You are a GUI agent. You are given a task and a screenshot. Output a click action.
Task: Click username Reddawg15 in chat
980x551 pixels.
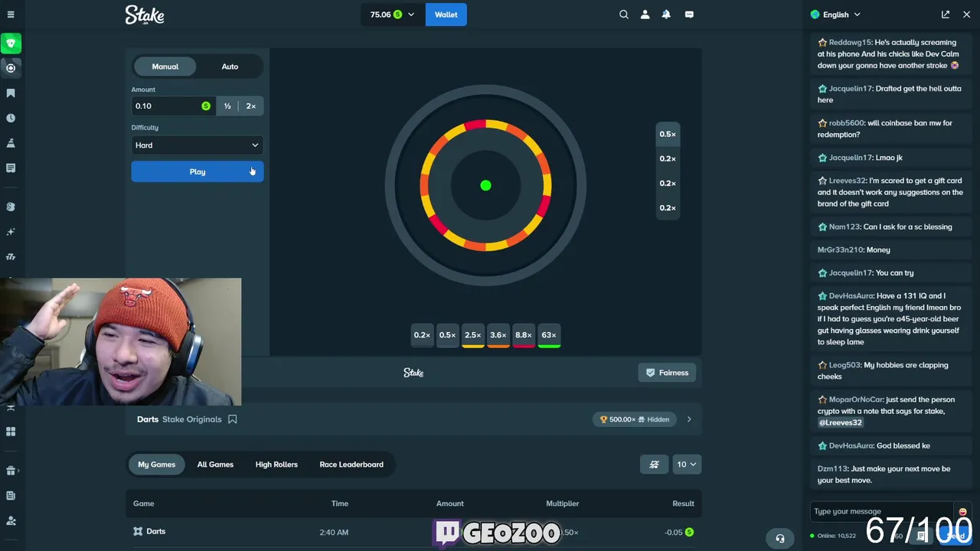pos(850,43)
